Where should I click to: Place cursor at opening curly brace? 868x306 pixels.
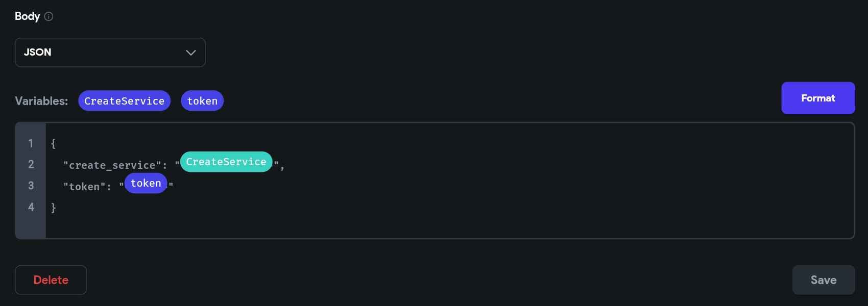coord(53,144)
